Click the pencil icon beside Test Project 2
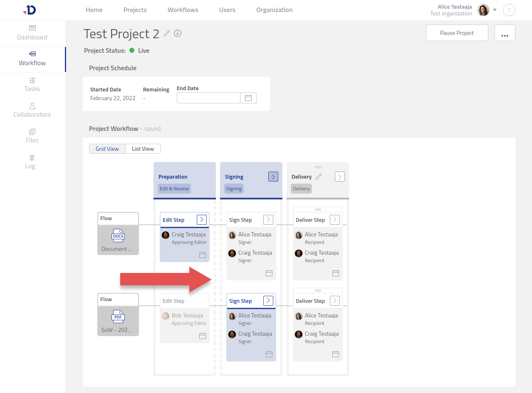The width and height of the screenshot is (532, 393). coord(167,33)
